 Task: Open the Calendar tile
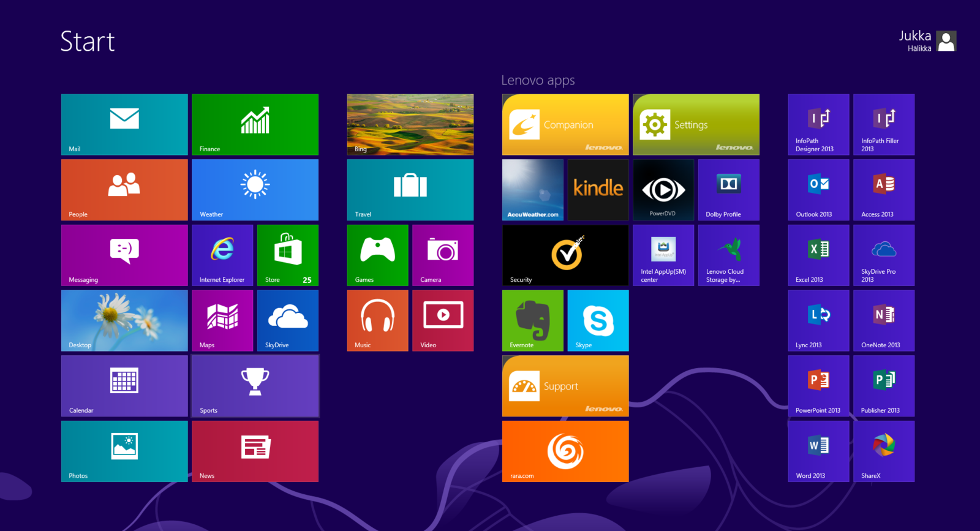pyautogui.click(x=124, y=386)
